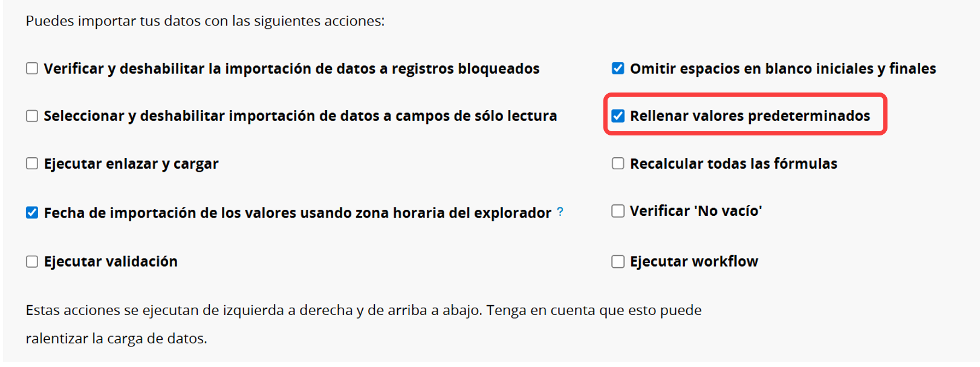Click the 'Recalcular todas las fórmulas' label text

point(733,164)
